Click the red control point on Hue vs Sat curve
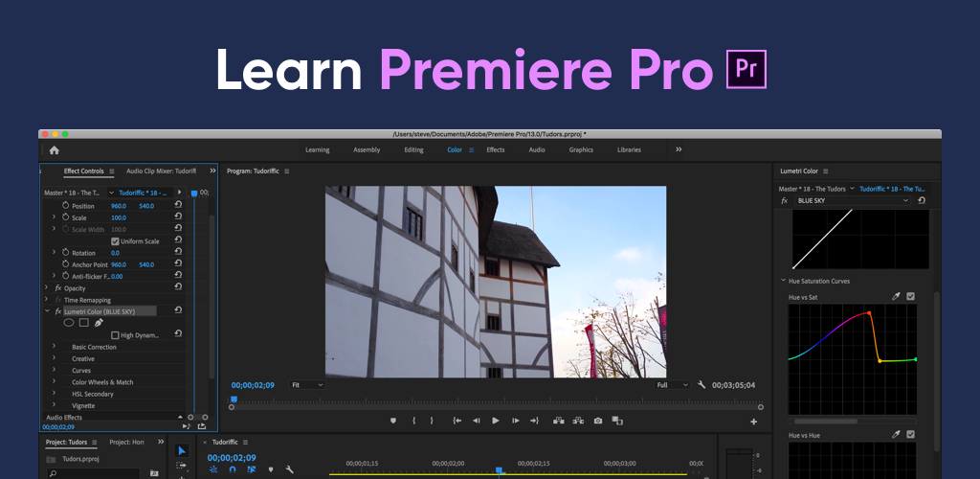The height and width of the screenshot is (479, 980). point(869,312)
